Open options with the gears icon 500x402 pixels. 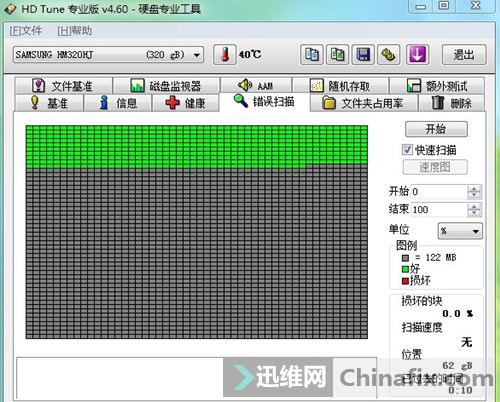[389, 54]
